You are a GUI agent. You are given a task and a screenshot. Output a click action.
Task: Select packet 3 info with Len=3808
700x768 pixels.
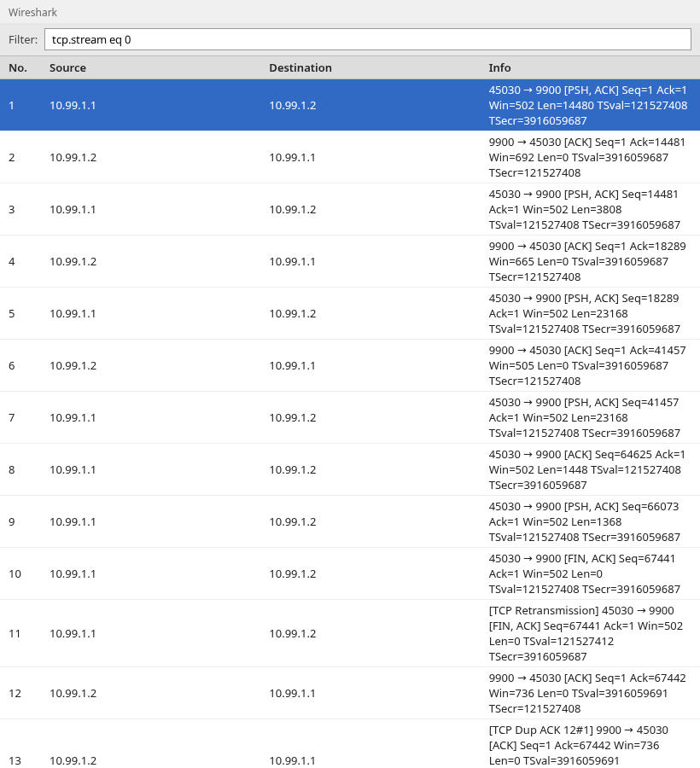tap(585, 209)
